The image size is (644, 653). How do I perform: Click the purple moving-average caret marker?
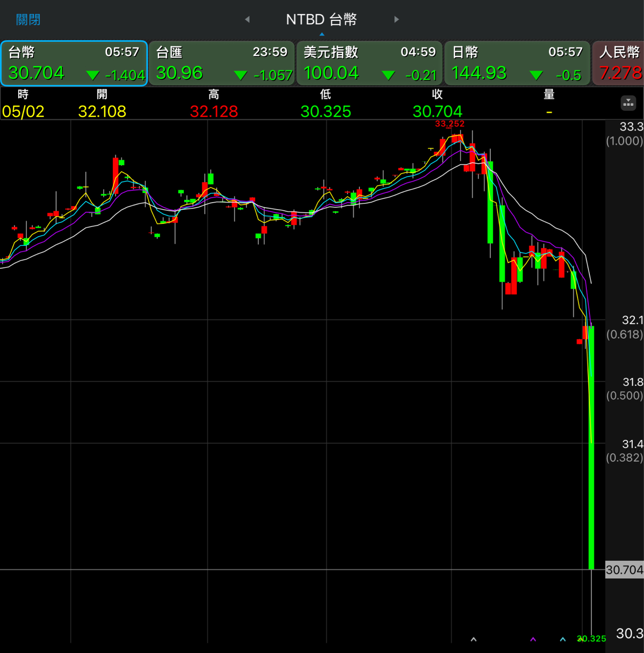pos(533,639)
